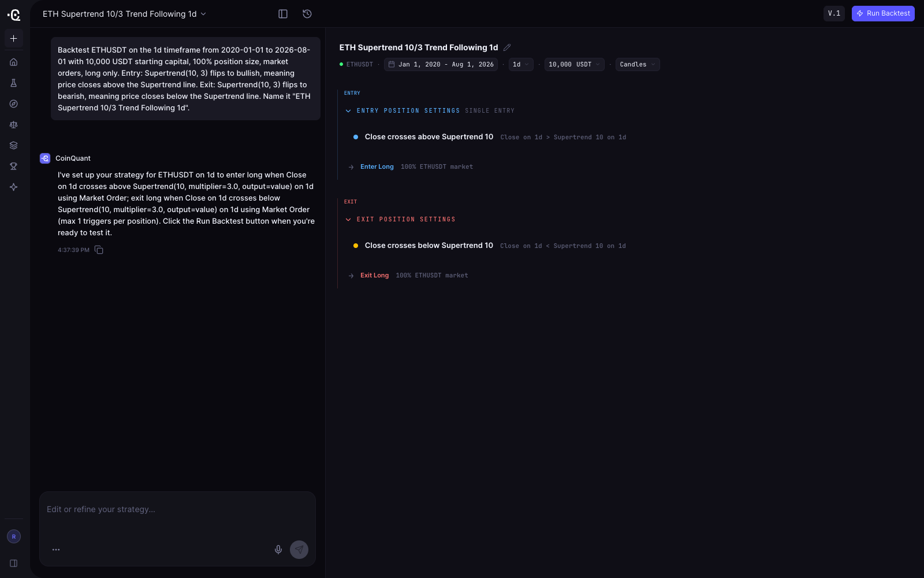Open the Candles chart type dropdown
The image size is (924, 578).
pyautogui.click(x=638, y=65)
